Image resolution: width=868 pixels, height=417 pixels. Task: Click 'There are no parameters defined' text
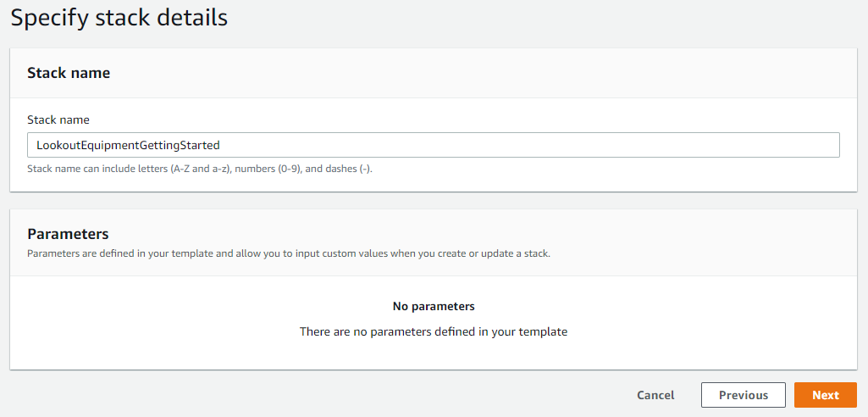coord(434,331)
